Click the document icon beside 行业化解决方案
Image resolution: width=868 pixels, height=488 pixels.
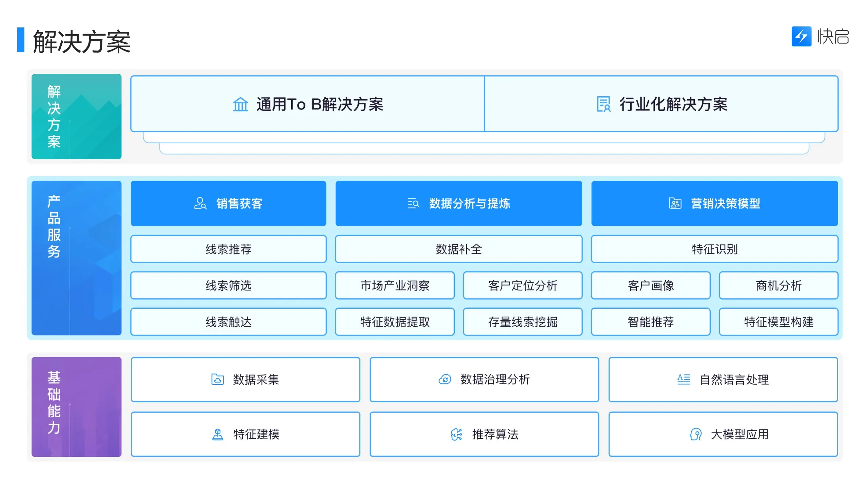coord(604,105)
